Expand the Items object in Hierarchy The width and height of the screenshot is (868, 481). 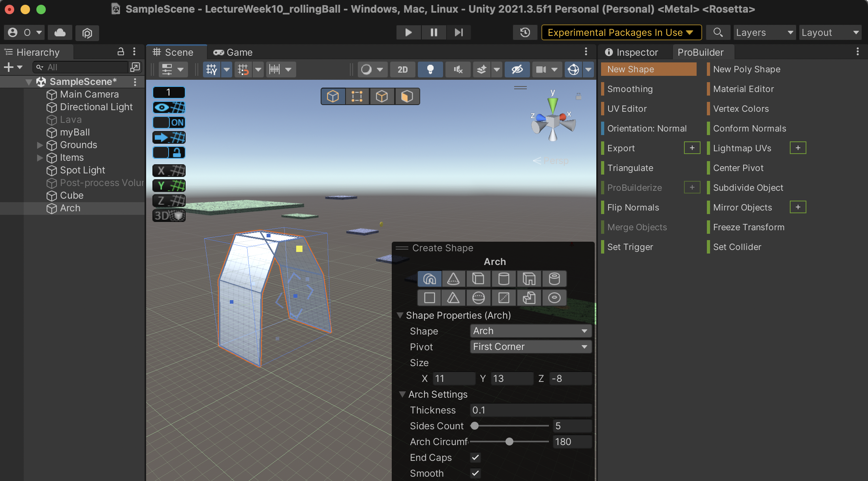click(x=40, y=158)
